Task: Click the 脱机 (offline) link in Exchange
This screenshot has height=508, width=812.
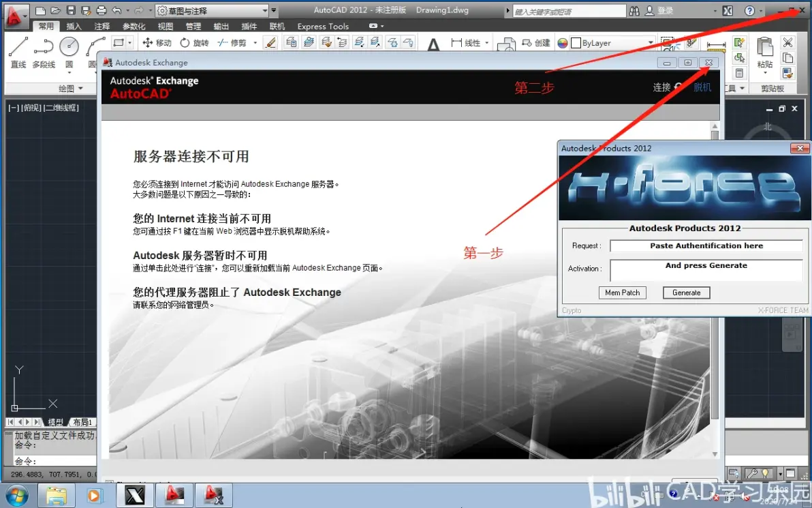Action: tap(702, 87)
